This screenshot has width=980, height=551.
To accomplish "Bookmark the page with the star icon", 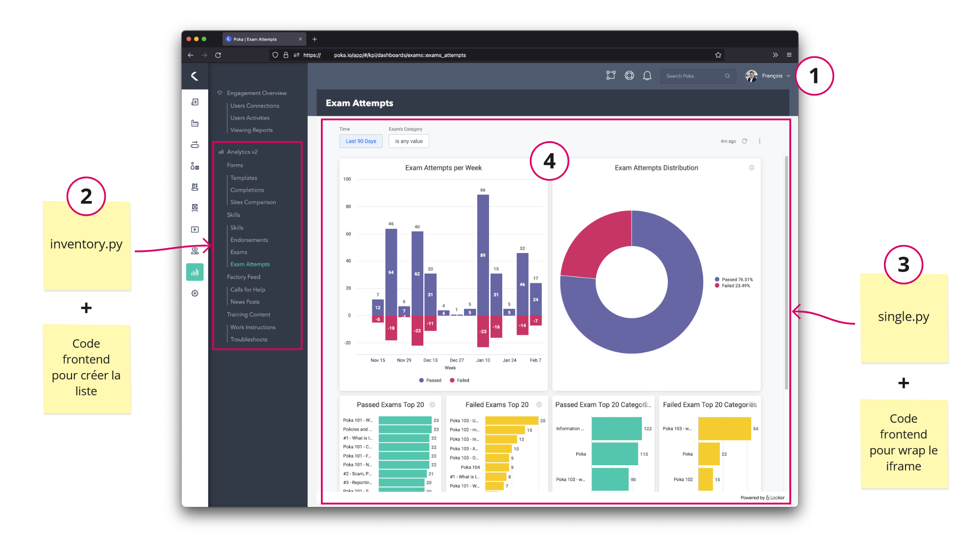I will pos(718,55).
